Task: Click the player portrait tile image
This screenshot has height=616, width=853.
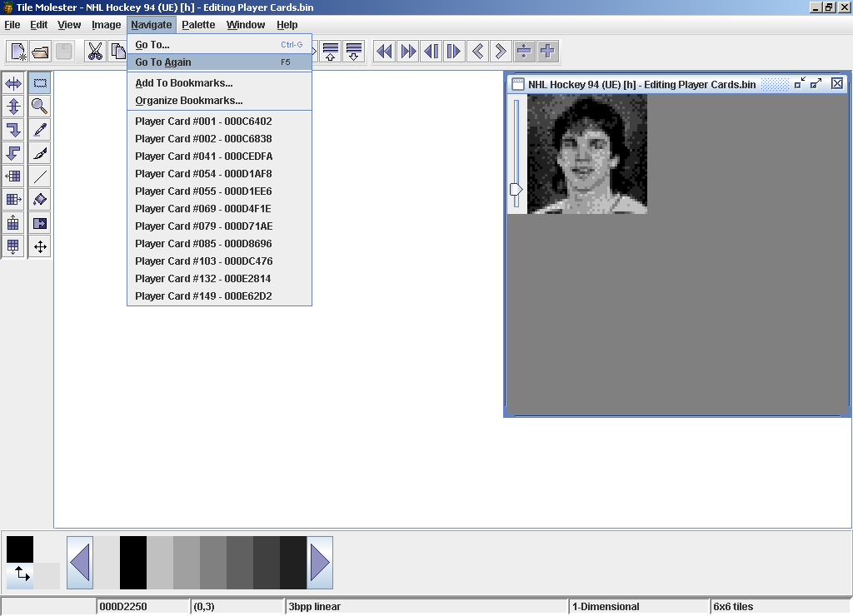Action: pyautogui.click(x=587, y=154)
